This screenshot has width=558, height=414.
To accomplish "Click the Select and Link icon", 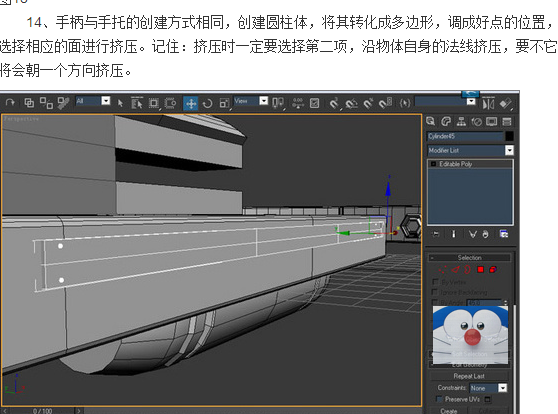I will (29, 103).
